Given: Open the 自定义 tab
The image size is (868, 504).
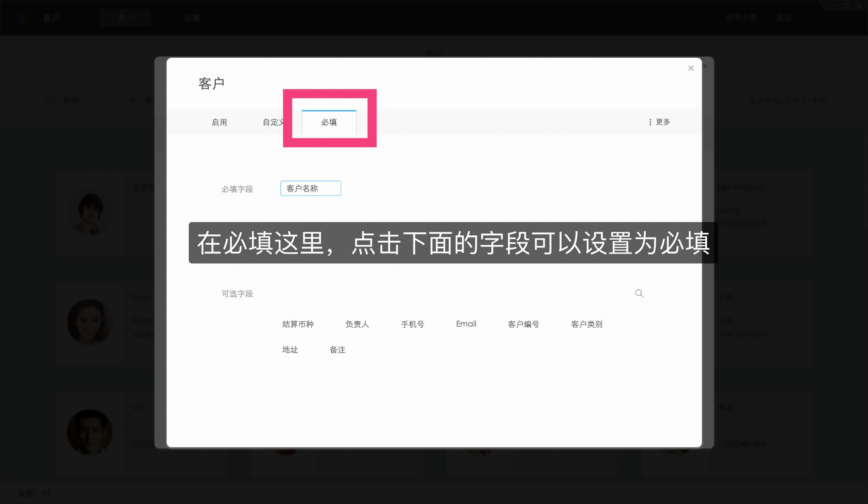Looking at the screenshot, I should [x=273, y=122].
